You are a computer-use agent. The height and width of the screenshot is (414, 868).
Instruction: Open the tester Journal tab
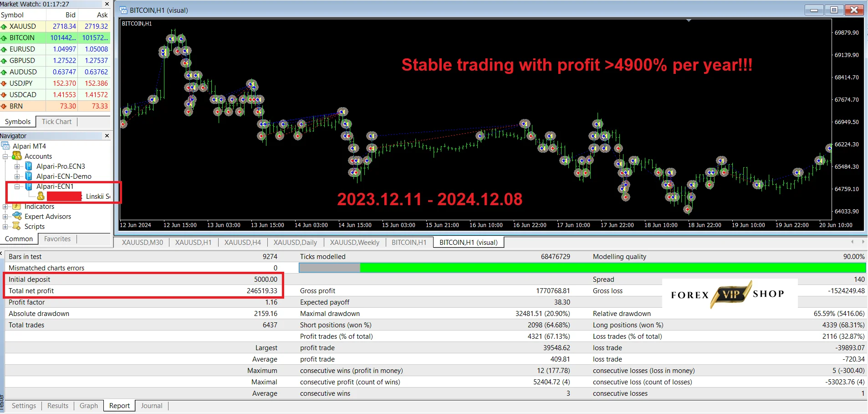(x=152, y=406)
